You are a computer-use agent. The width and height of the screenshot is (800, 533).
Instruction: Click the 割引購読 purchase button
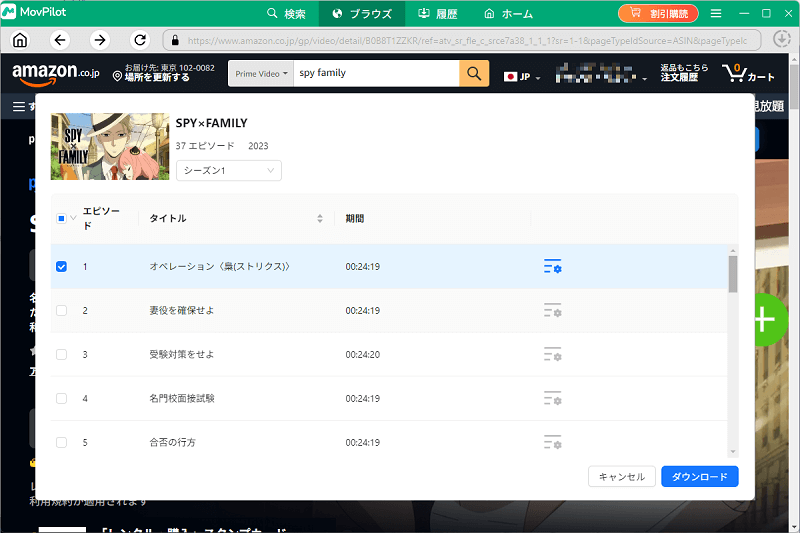coord(658,13)
